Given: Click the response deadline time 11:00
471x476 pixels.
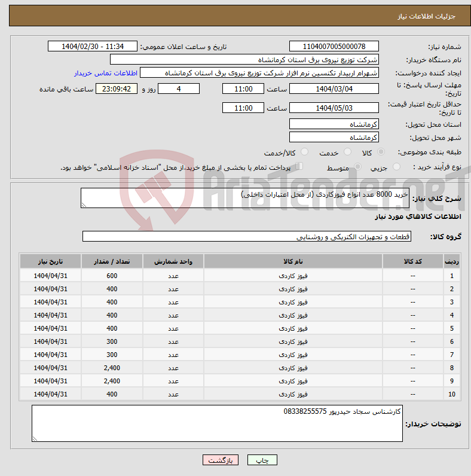Looking at the screenshot, I should pyautogui.click(x=243, y=89).
